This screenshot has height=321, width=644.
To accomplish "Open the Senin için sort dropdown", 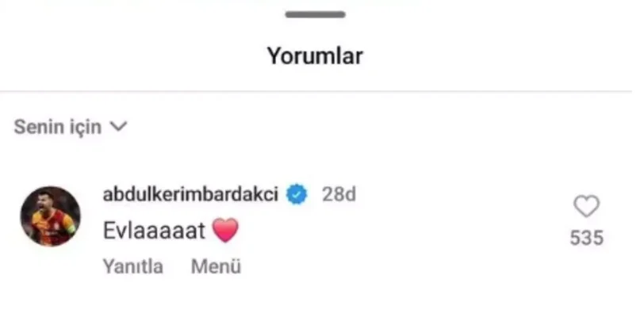I will click(71, 127).
